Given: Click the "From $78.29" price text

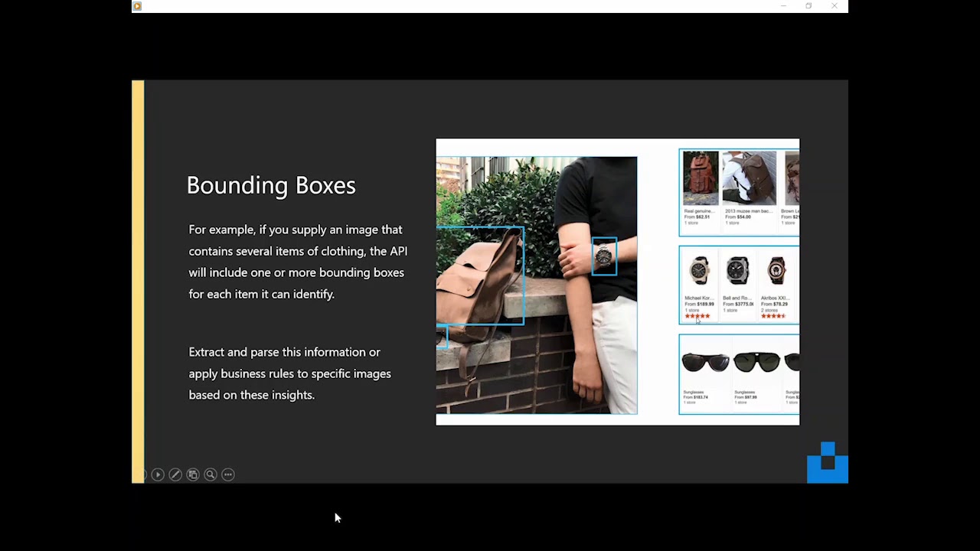Looking at the screenshot, I should [774, 304].
